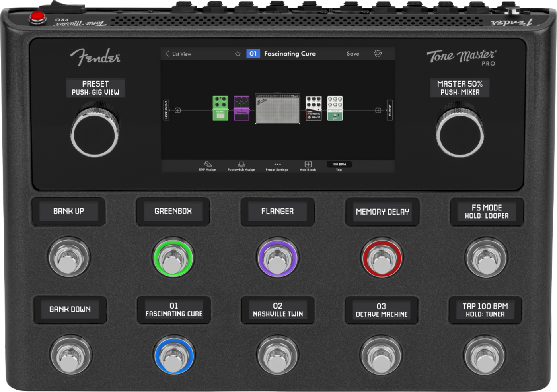Toggle the green-lit Greenbox footswitch
Viewport: 557px width, 392px height.
[x=173, y=258]
